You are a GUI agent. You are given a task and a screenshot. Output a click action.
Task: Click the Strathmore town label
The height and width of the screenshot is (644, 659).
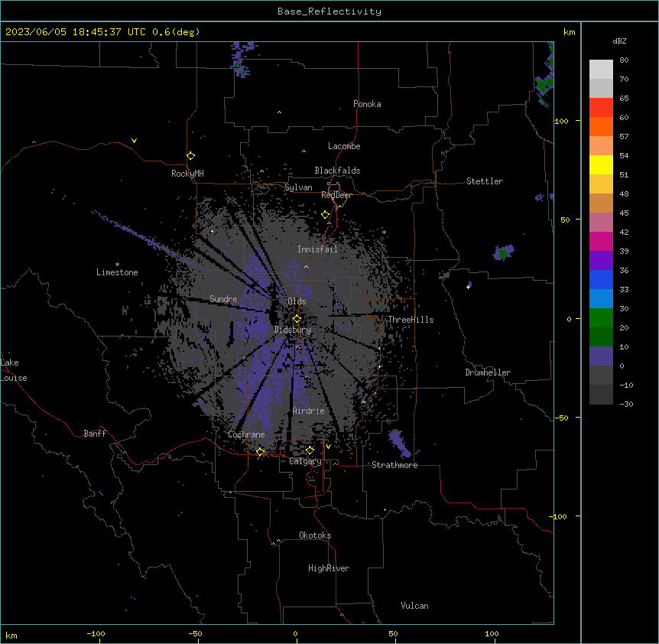[x=394, y=465]
